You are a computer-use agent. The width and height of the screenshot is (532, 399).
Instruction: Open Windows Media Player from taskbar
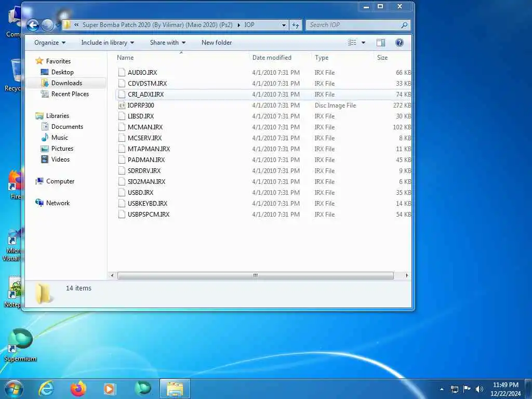click(109, 389)
